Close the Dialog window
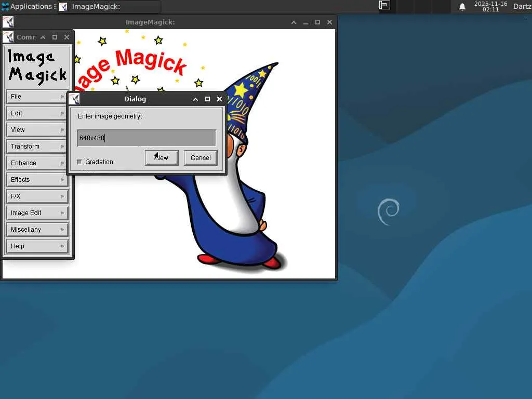The height and width of the screenshot is (399, 532). (220, 99)
